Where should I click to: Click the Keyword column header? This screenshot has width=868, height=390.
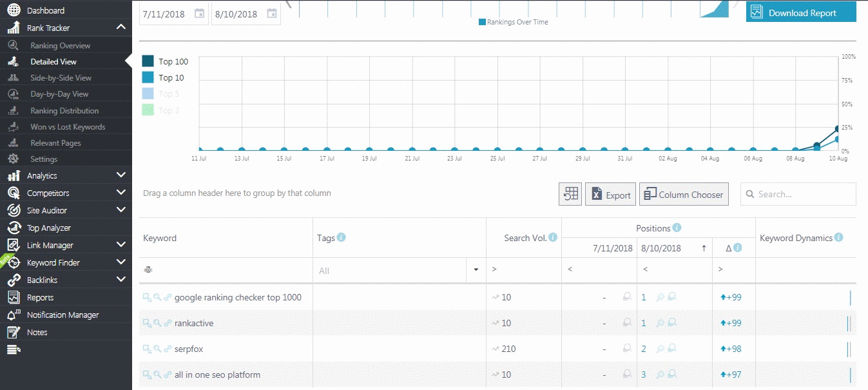pyautogui.click(x=226, y=238)
